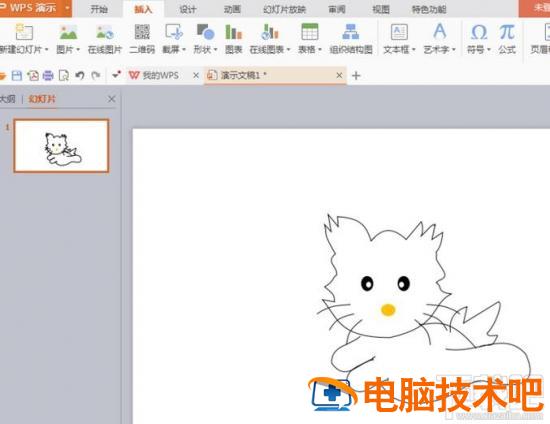Expand the 在线图表 dropdown arrow

pyautogui.click(x=288, y=50)
